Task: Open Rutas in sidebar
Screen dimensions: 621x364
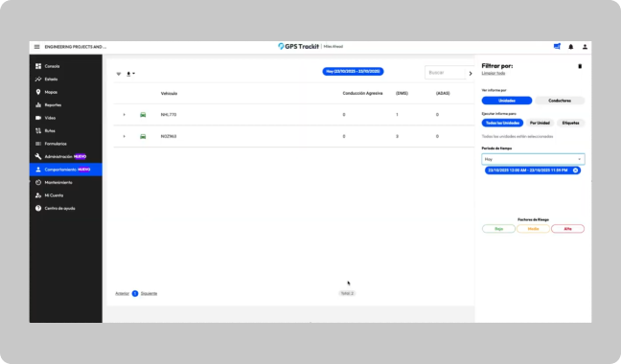Action: coord(50,131)
